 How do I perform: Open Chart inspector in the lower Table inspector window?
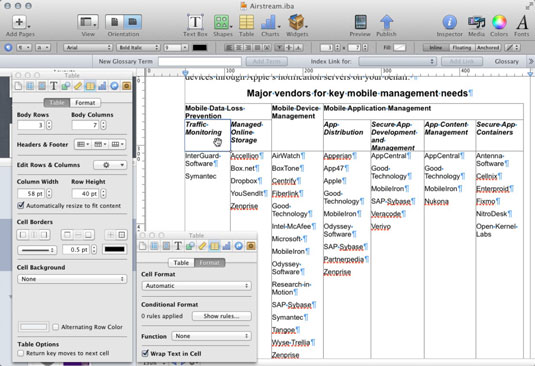226,246
